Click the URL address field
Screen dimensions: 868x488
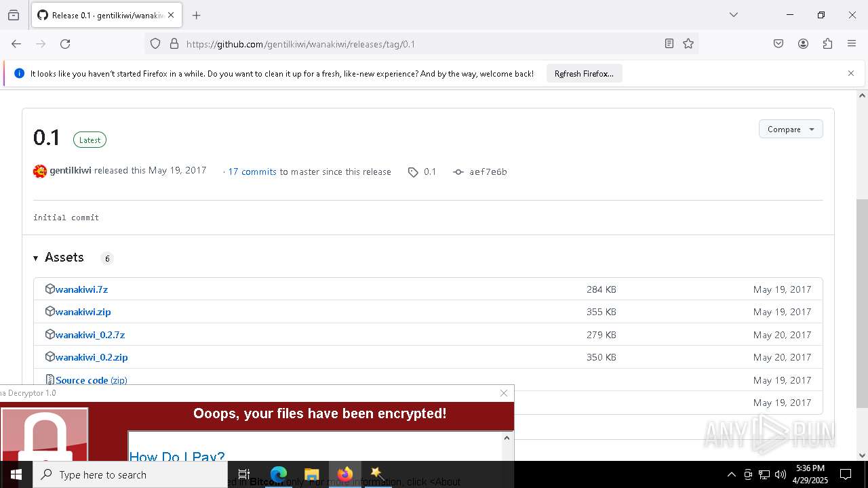(x=420, y=44)
